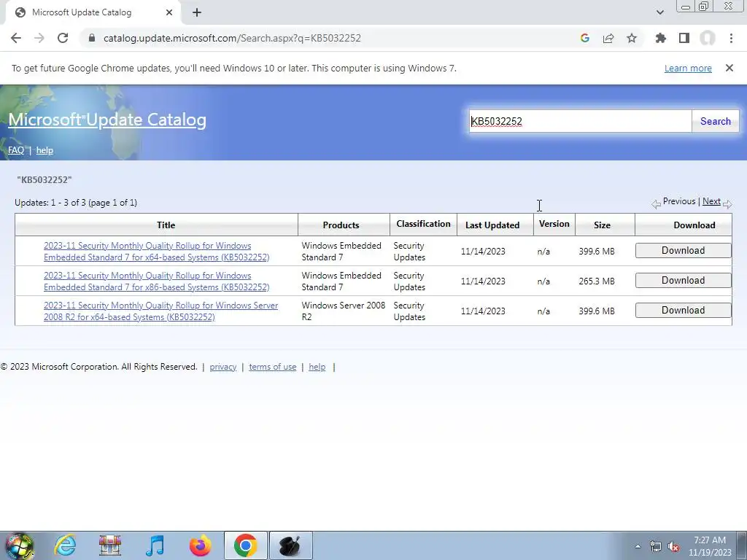
Task: Open the terms of use link
Action: [x=273, y=367]
